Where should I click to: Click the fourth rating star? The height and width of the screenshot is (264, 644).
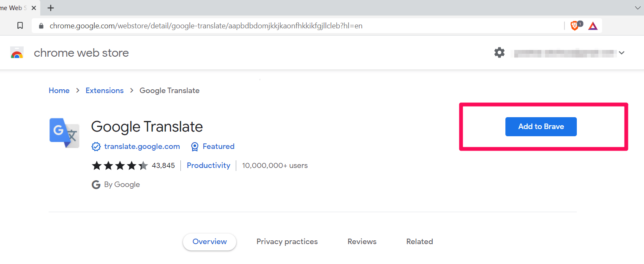click(131, 165)
